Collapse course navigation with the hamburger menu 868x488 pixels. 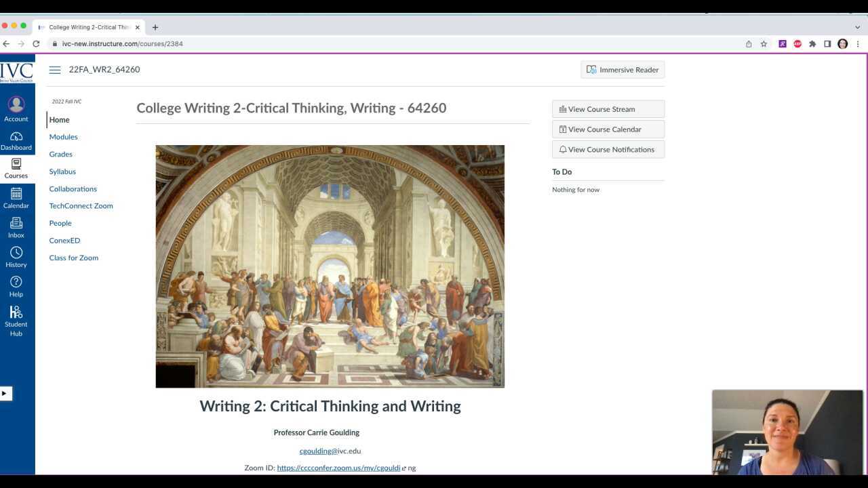55,69
